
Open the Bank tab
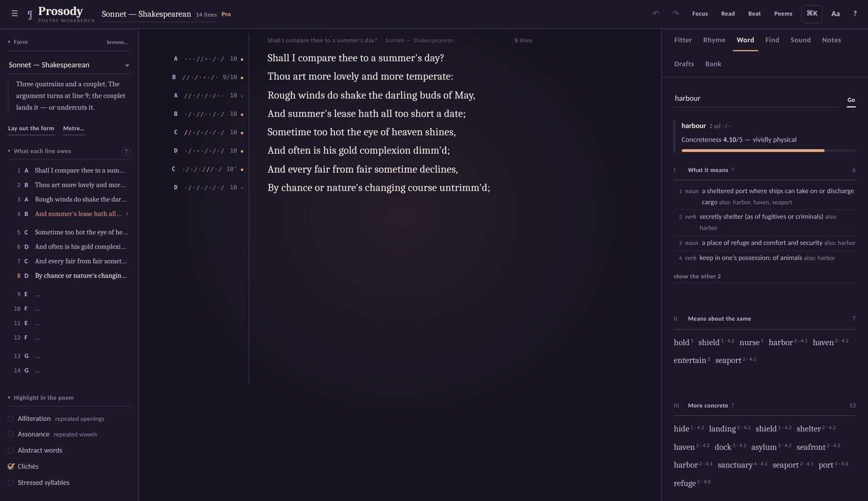(x=713, y=64)
